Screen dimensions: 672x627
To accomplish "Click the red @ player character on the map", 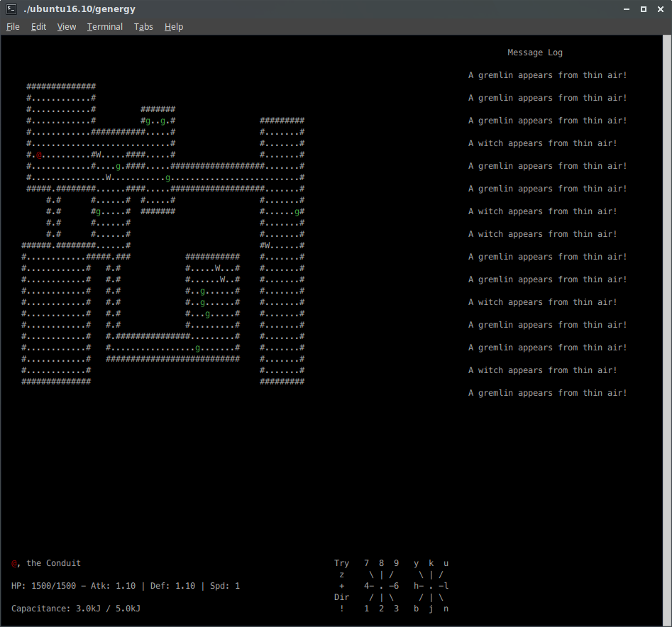I will pos(39,155).
